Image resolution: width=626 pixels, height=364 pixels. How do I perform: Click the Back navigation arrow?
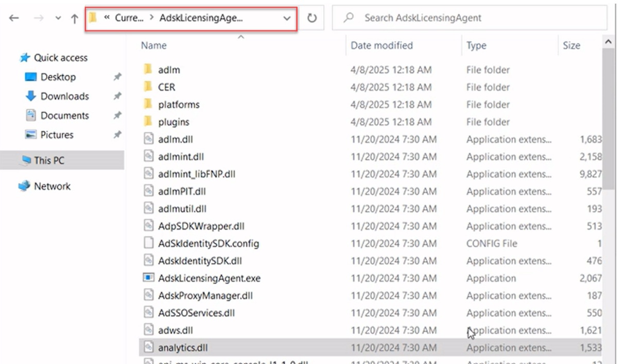tap(14, 18)
